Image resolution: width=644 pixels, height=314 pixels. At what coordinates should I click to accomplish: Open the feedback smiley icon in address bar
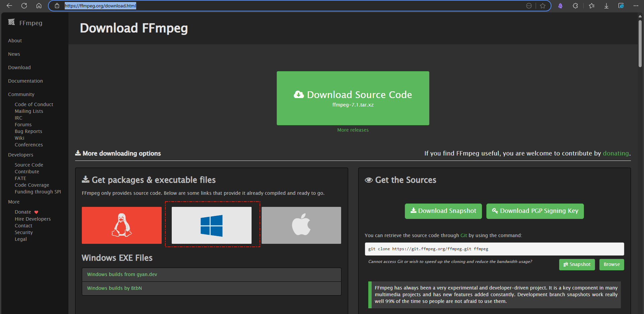[529, 6]
